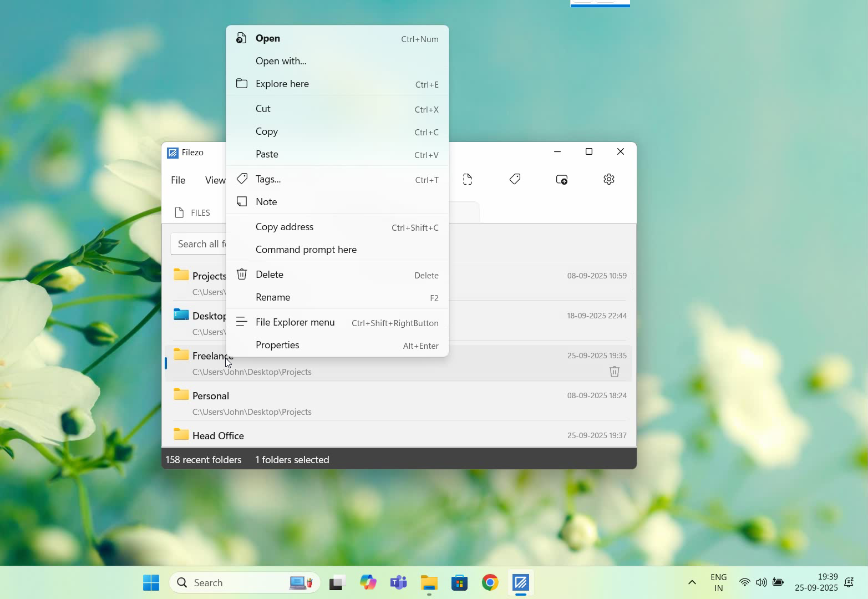Select Explore here from context menu
Viewport: 868px width, 599px height.
pyautogui.click(x=282, y=84)
